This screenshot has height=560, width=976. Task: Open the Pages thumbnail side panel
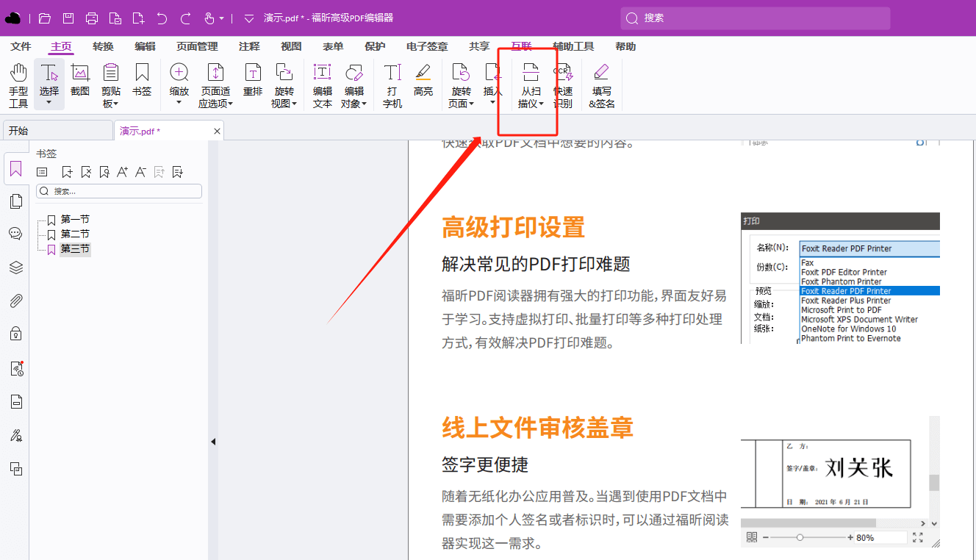point(15,201)
